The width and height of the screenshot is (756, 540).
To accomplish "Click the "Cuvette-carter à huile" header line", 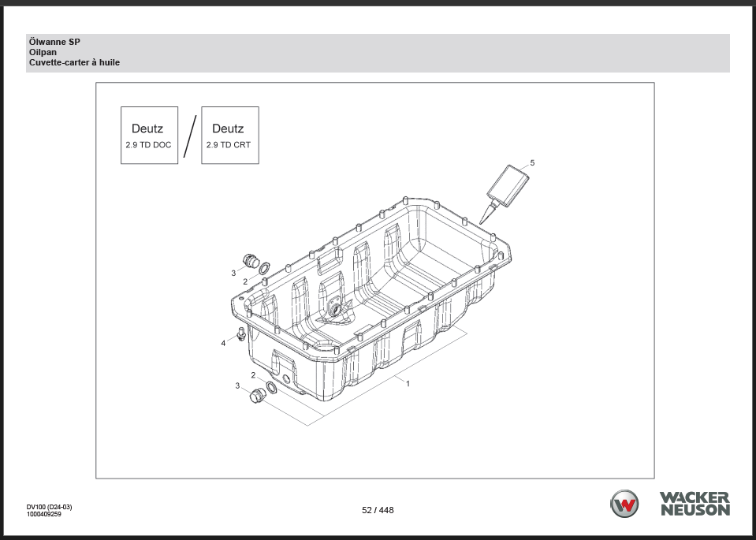I will (74, 62).
